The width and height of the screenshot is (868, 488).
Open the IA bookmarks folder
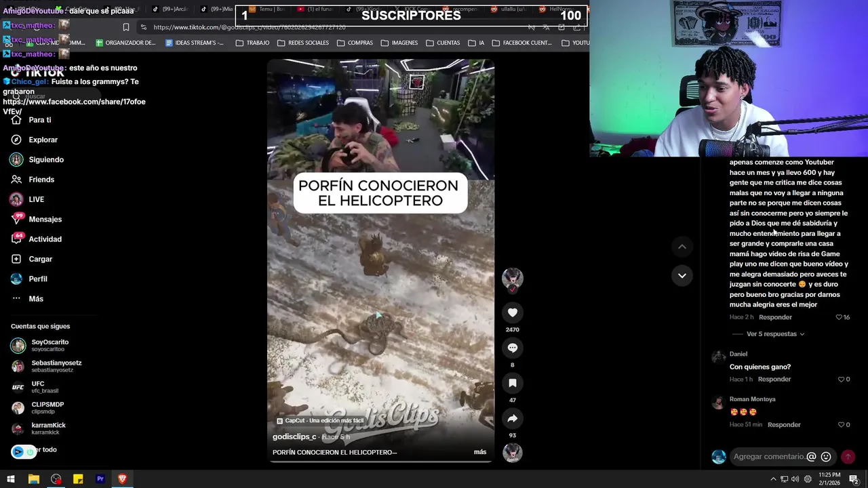(476, 43)
